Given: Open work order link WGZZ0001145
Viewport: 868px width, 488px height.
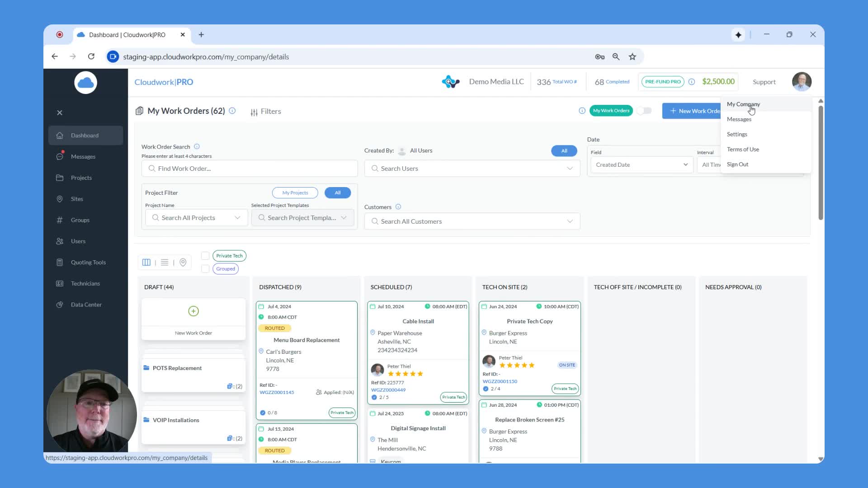Looking at the screenshot, I should [x=277, y=393].
